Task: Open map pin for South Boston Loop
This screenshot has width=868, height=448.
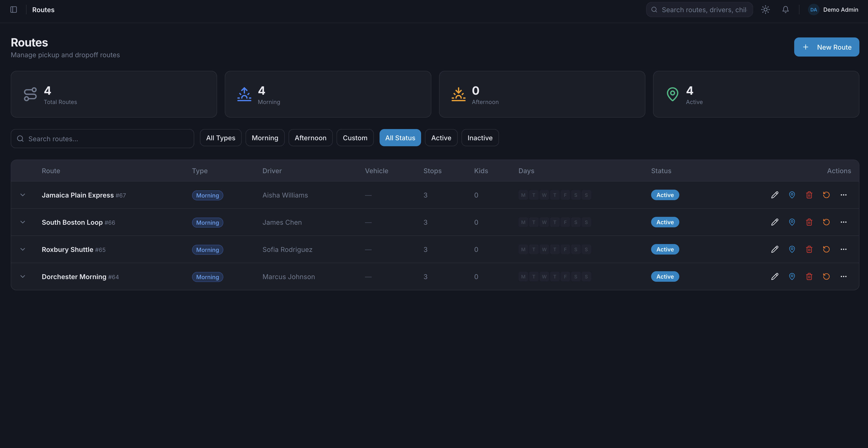Action: tap(792, 222)
